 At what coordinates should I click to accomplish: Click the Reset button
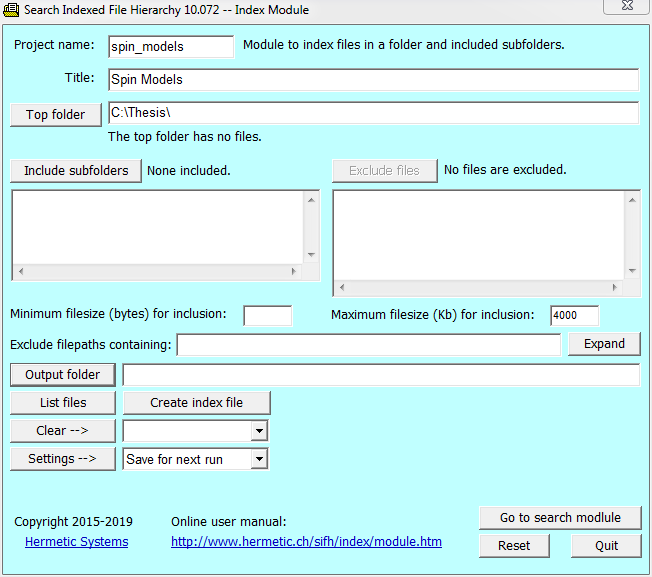[514, 546]
